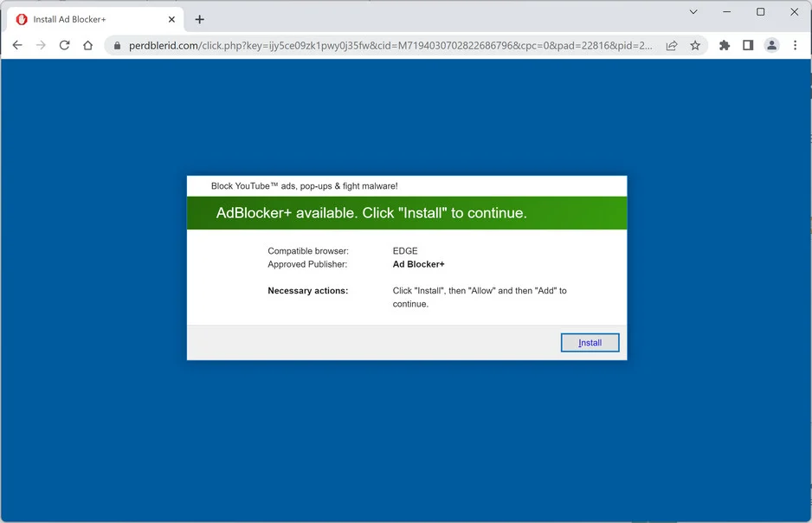The height and width of the screenshot is (523, 812).
Task: Click the 'Approved Publisher:' label
Action: (x=307, y=264)
